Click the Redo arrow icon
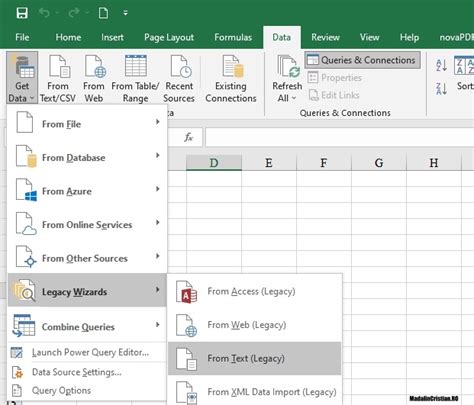 74,13
